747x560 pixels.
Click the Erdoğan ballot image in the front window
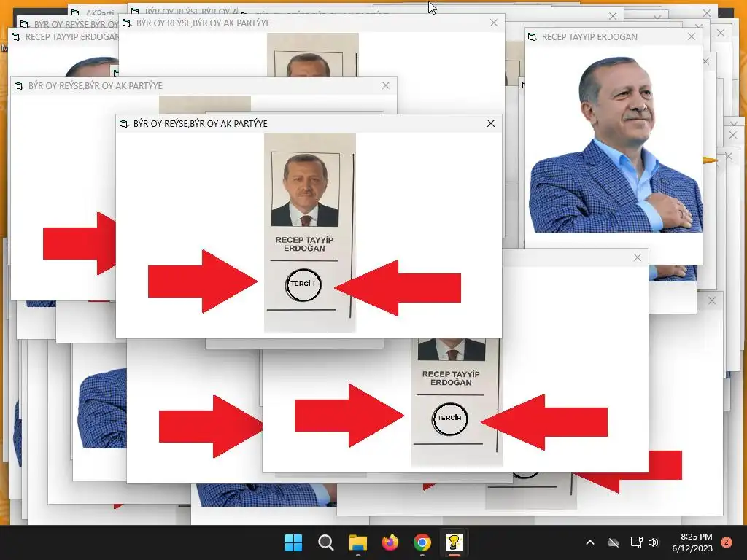[309, 233]
